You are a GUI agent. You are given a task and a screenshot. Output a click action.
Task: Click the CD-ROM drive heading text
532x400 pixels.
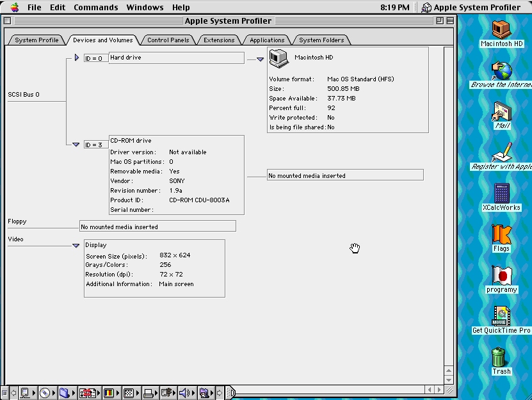pos(131,140)
